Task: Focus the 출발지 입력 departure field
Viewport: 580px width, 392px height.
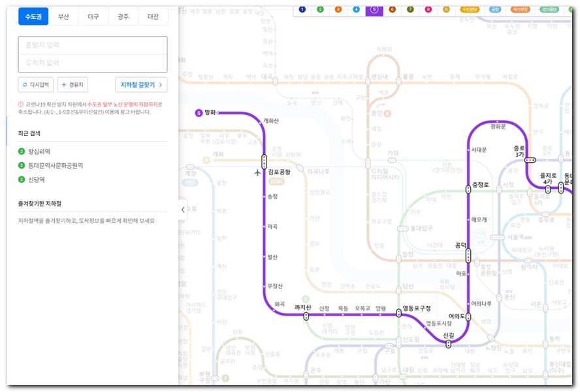Action: [x=93, y=45]
